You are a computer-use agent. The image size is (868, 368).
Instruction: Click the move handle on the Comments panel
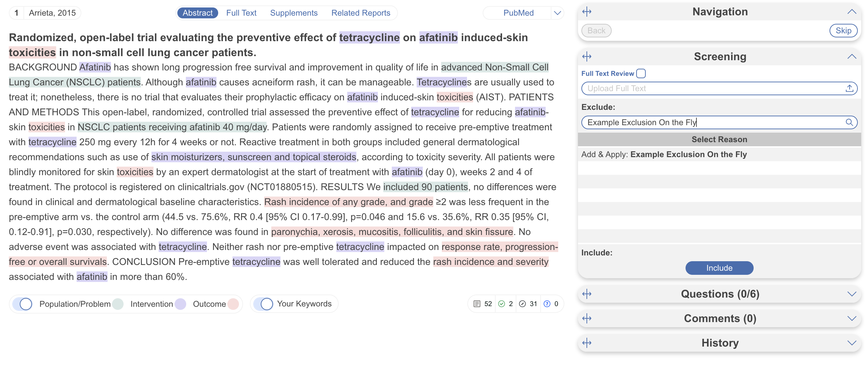[x=586, y=318]
